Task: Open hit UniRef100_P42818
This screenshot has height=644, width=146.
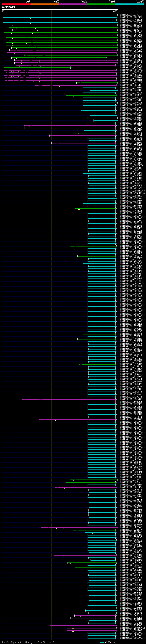Action: pos(131,20)
